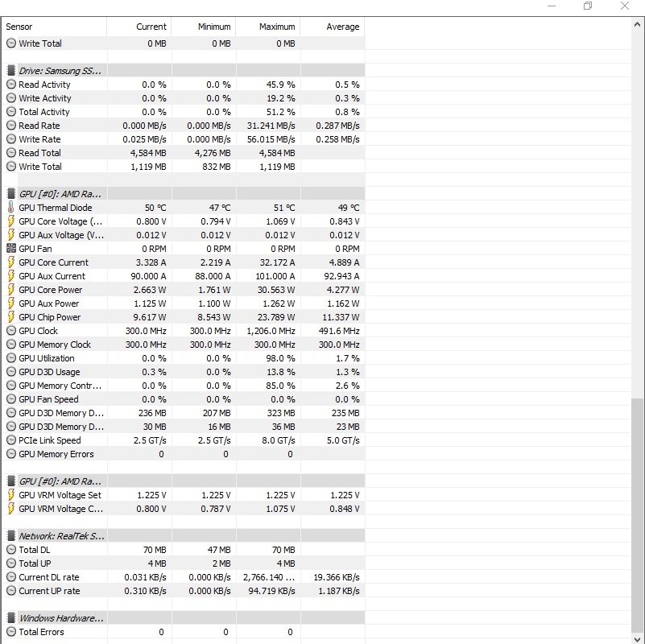The image size is (645, 644).
Task: Click the GPU Aux Power lightning icon
Action: click(11, 303)
